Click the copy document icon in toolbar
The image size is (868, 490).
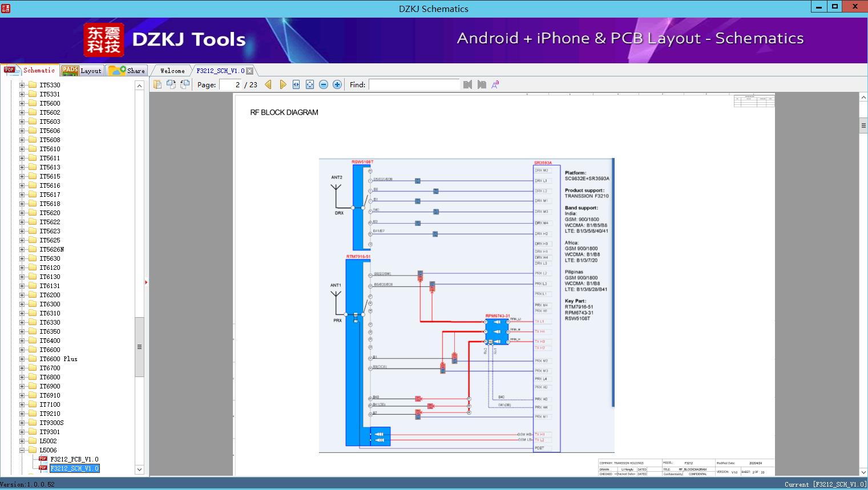pyautogui.click(x=158, y=84)
